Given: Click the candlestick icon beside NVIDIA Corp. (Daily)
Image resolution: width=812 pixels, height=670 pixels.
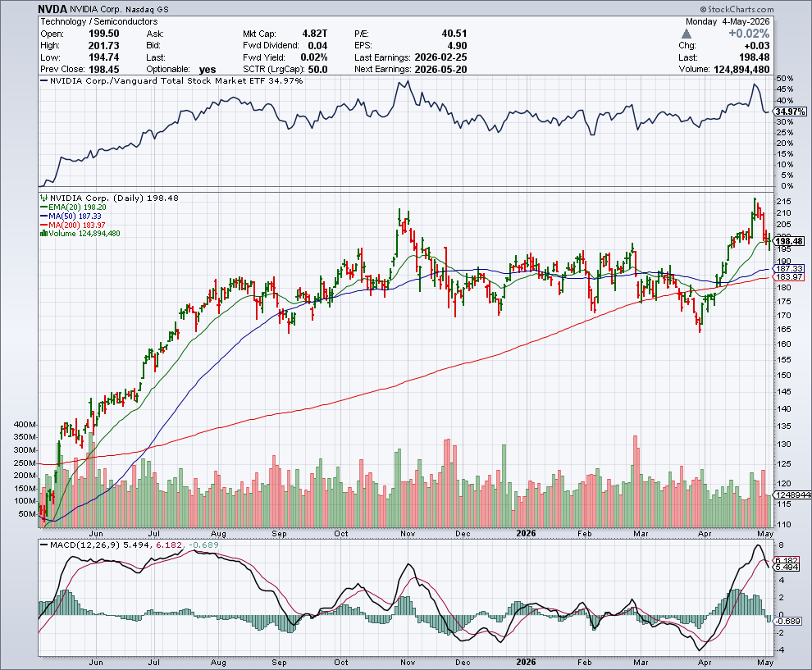Looking at the screenshot, I should (x=44, y=198).
